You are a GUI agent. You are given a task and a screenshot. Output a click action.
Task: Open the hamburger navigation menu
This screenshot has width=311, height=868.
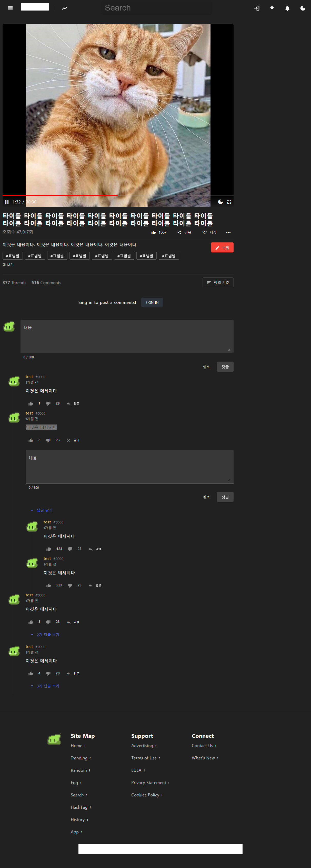coord(10,8)
